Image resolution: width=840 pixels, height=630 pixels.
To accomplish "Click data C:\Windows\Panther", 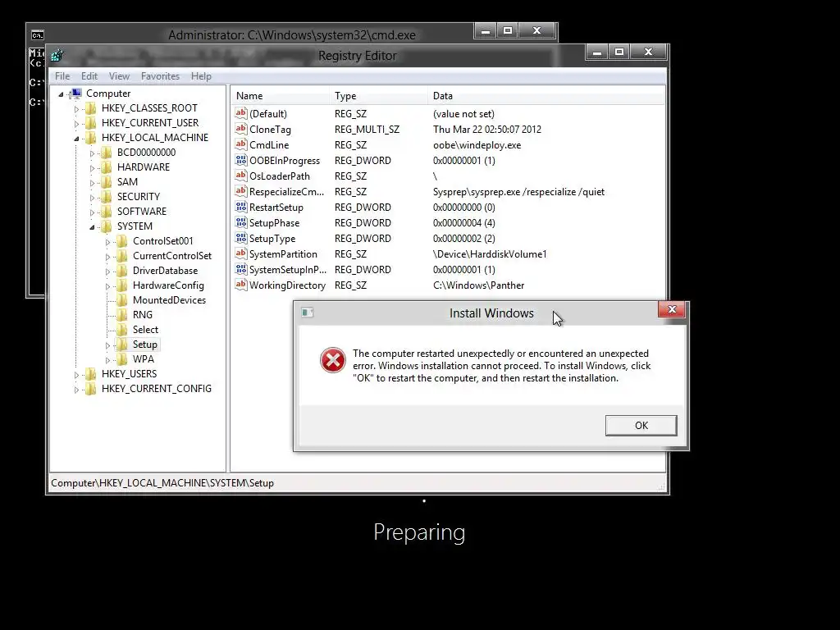I will point(478,285).
